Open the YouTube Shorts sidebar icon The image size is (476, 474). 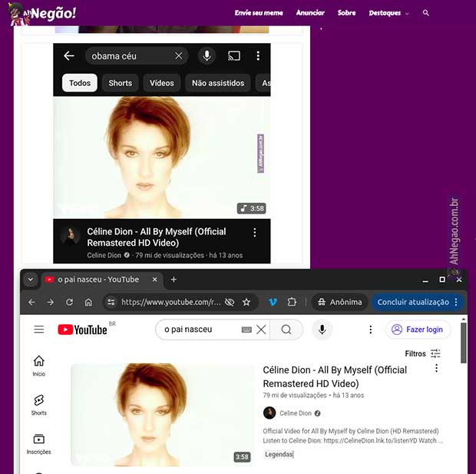click(39, 404)
